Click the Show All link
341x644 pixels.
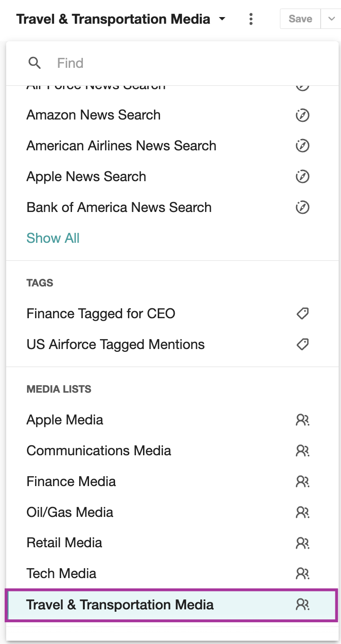coord(53,238)
